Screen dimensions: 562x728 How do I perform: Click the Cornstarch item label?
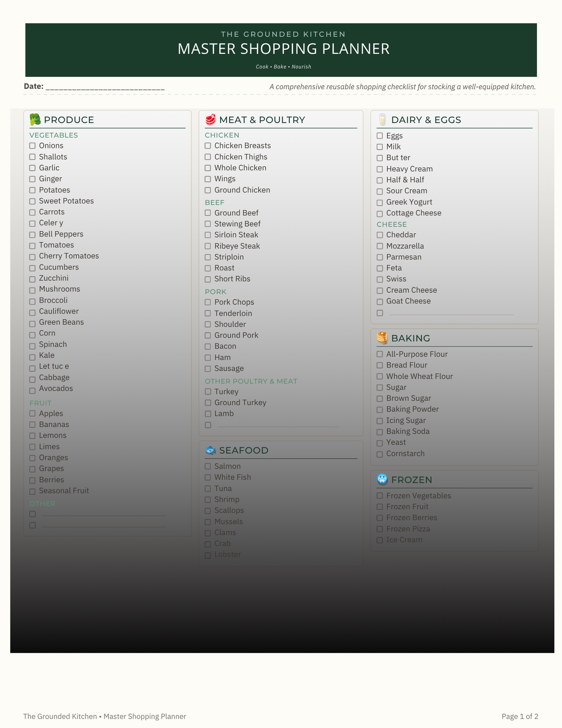(x=405, y=454)
